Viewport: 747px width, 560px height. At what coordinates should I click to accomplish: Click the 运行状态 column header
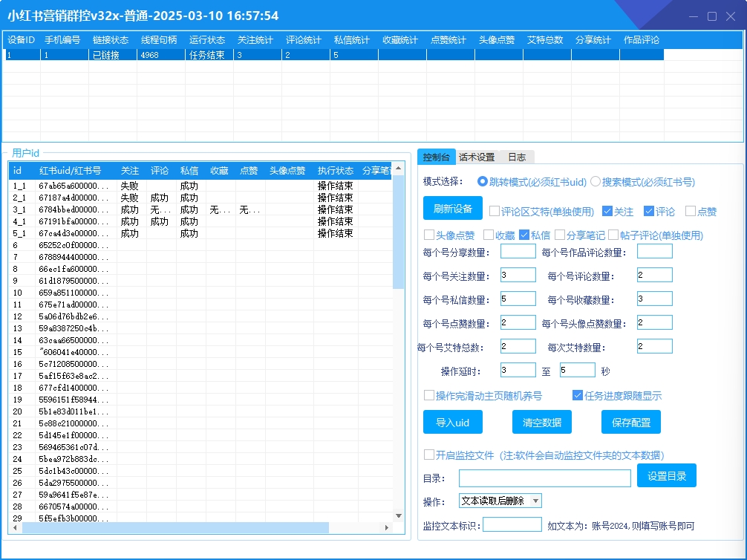pyautogui.click(x=207, y=40)
